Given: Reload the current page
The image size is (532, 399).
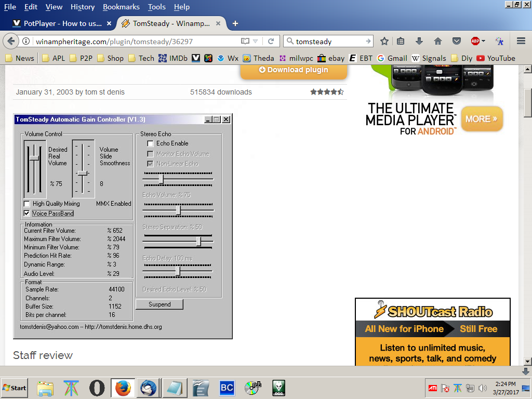Looking at the screenshot, I should point(271,42).
